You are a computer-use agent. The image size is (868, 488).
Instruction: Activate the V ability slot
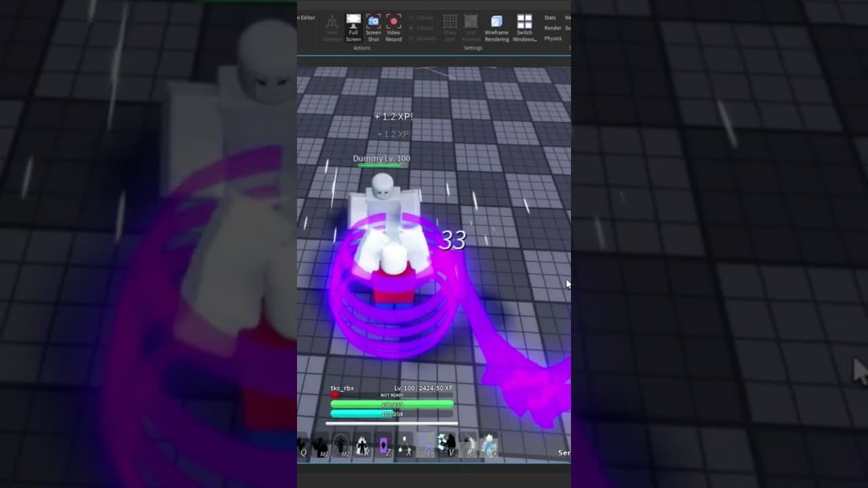[x=447, y=445]
